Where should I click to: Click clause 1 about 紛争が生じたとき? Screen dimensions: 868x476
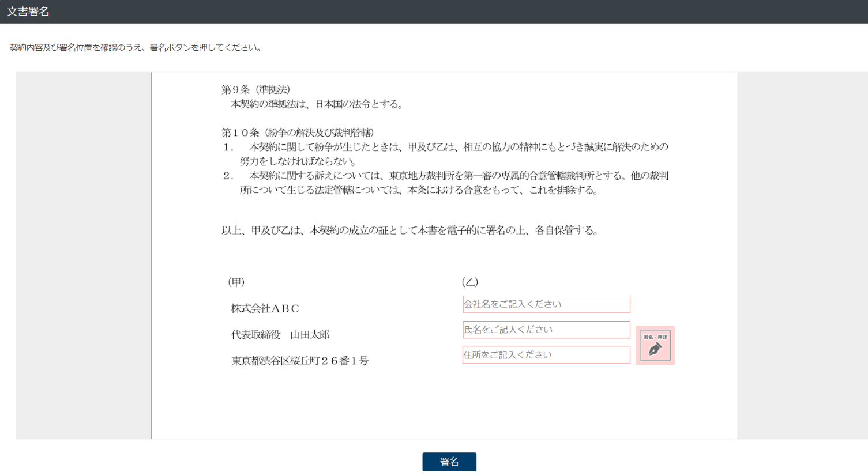pyautogui.click(x=446, y=154)
